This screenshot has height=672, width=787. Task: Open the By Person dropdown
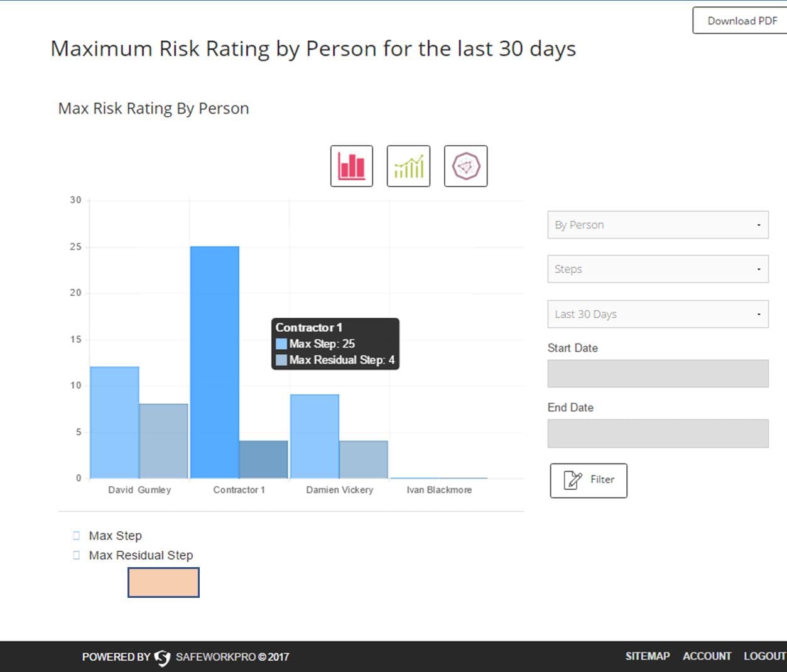coord(657,225)
